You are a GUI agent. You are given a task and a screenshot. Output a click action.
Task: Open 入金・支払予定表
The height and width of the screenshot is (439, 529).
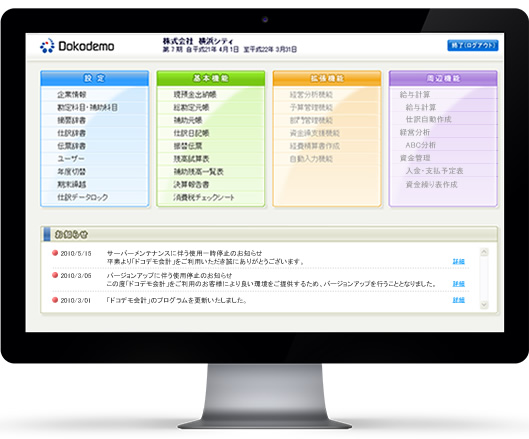point(435,171)
